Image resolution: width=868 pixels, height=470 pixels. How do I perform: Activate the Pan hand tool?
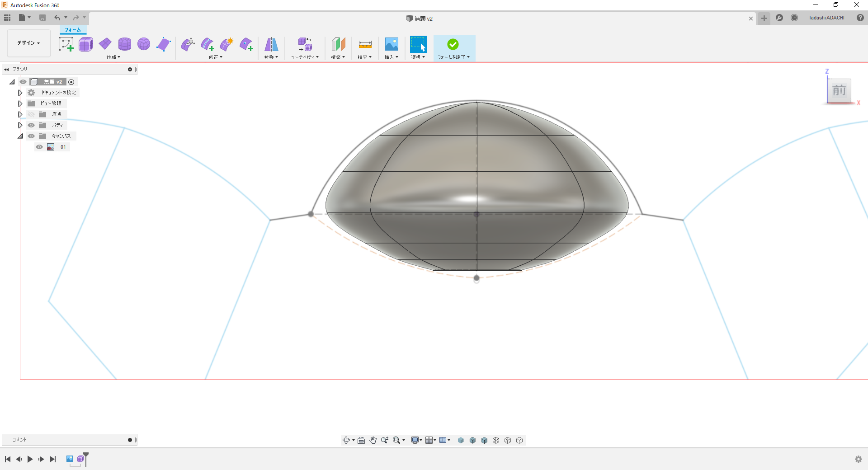click(x=373, y=440)
